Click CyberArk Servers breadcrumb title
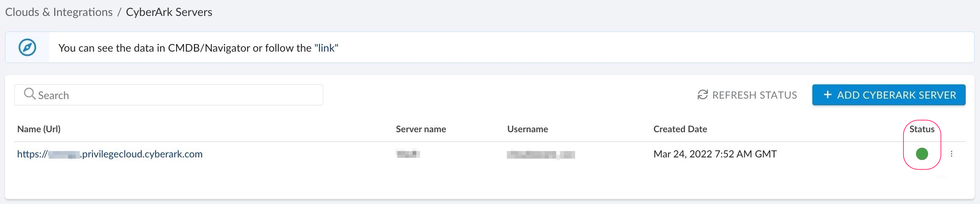Image resolution: width=980 pixels, height=204 pixels. click(169, 12)
